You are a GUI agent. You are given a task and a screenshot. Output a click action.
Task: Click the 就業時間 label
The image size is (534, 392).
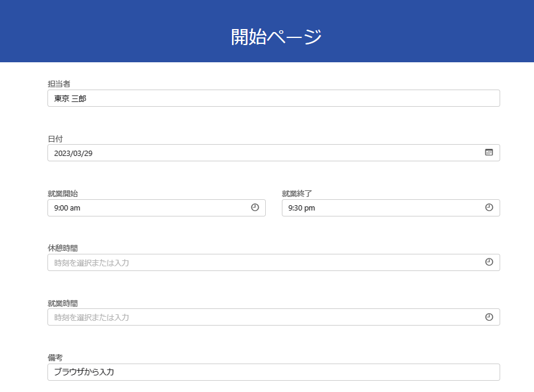(x=62, y=303)
